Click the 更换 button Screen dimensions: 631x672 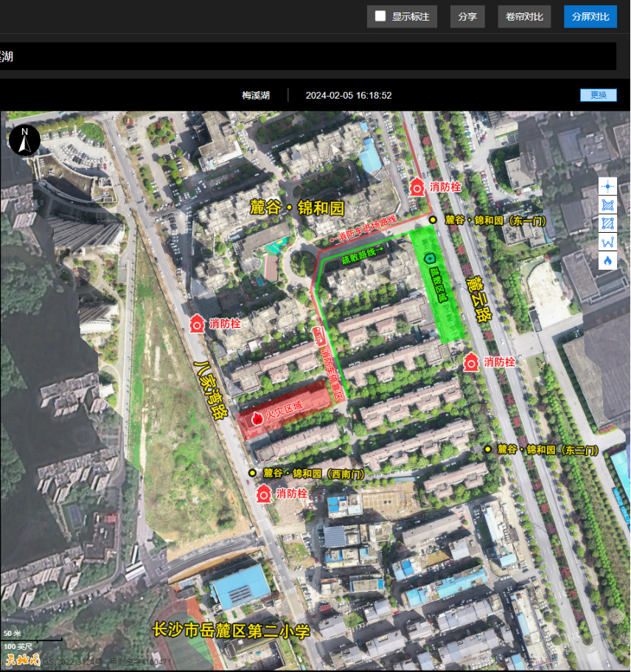pos(598,95)
